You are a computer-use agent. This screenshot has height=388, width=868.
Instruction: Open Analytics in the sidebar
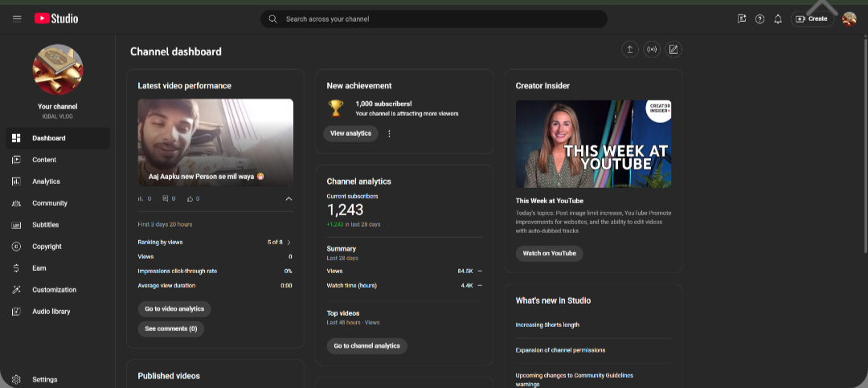[46, 182]
